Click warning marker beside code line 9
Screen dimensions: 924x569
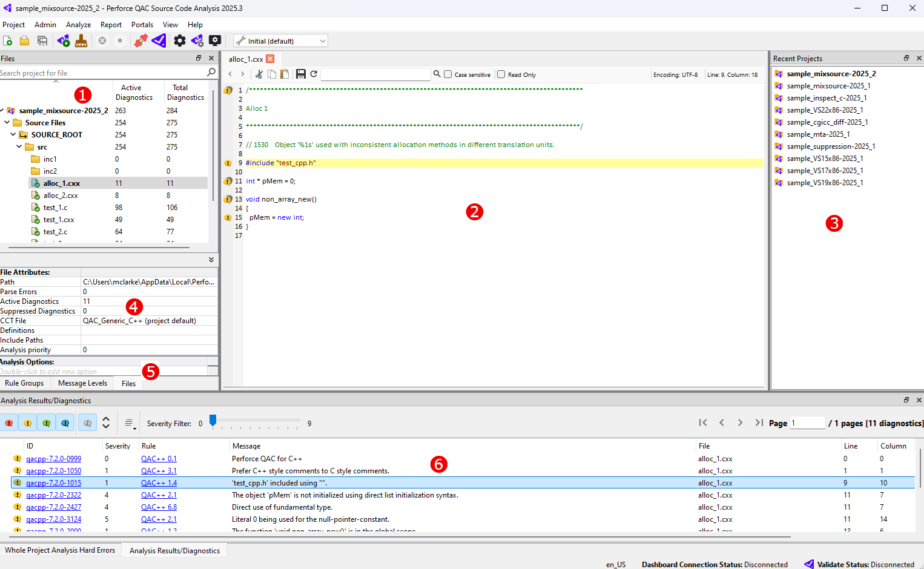click(228, 163)
